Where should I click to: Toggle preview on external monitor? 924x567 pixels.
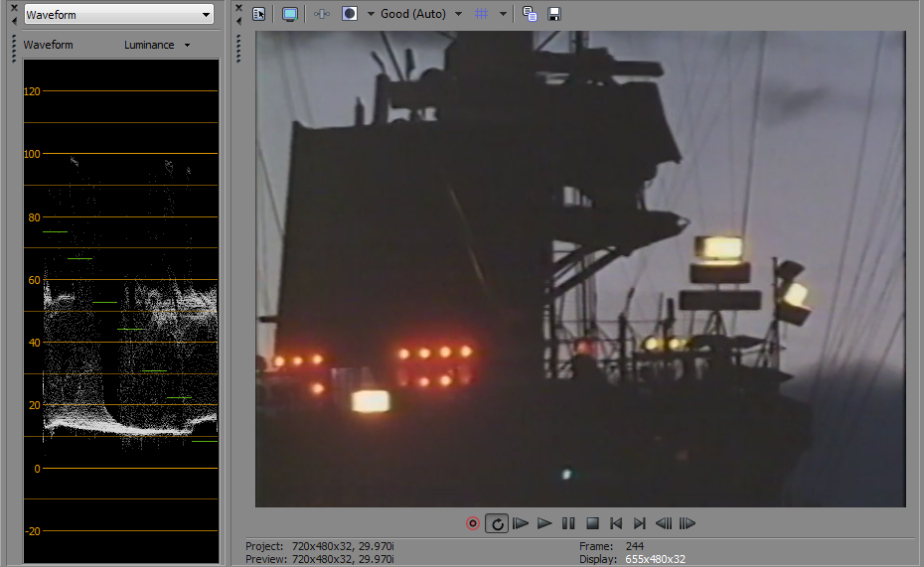tap(290, 14)
